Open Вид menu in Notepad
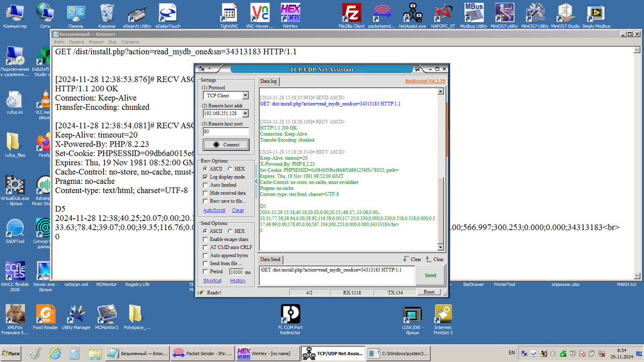 (112, 41)
